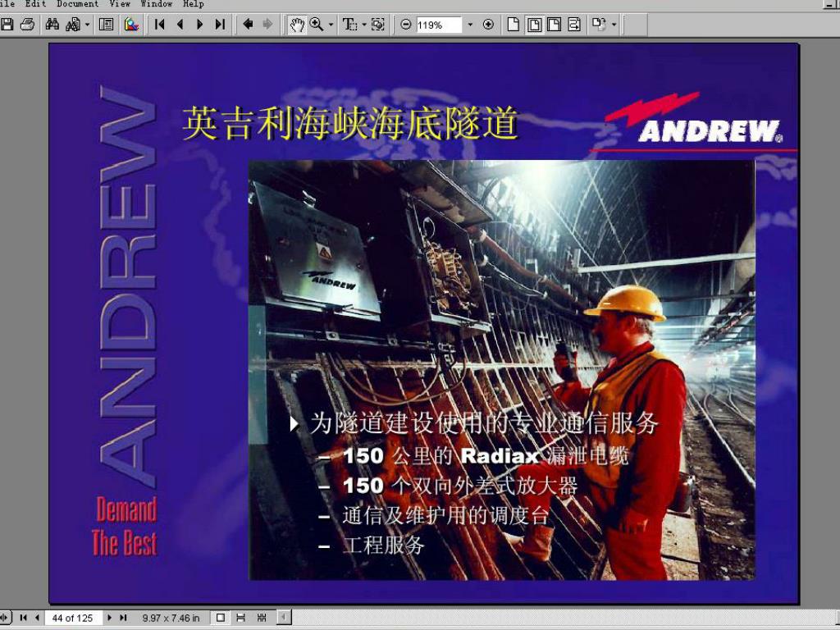
Task: Click the Reflow page icon
Action: pos(574,25)
